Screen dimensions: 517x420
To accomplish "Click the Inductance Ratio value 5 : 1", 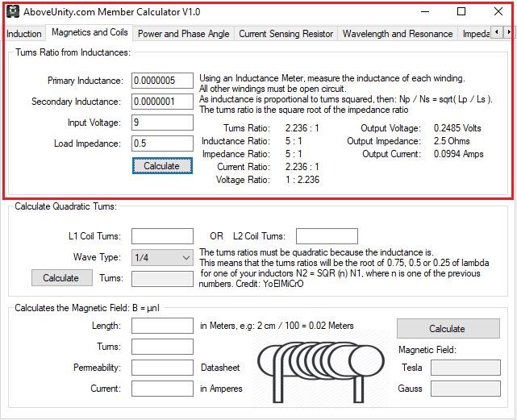I will (294, 141).
